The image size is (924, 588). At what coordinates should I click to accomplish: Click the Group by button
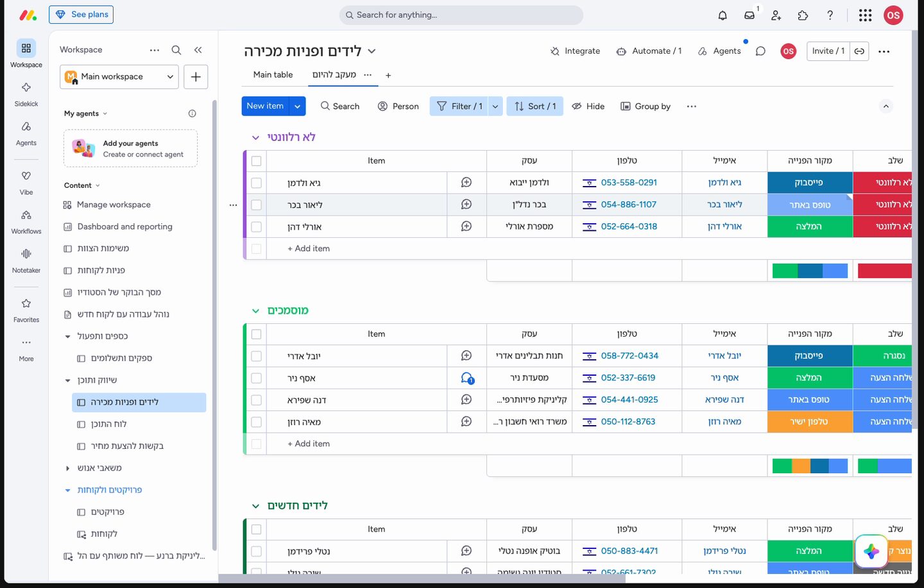[646, 106]
